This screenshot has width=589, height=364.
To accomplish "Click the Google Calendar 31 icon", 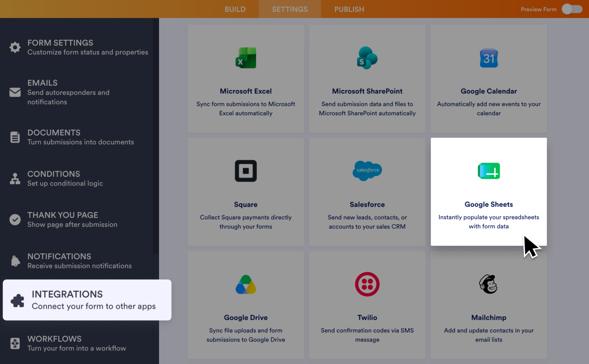I will (489, 58).
